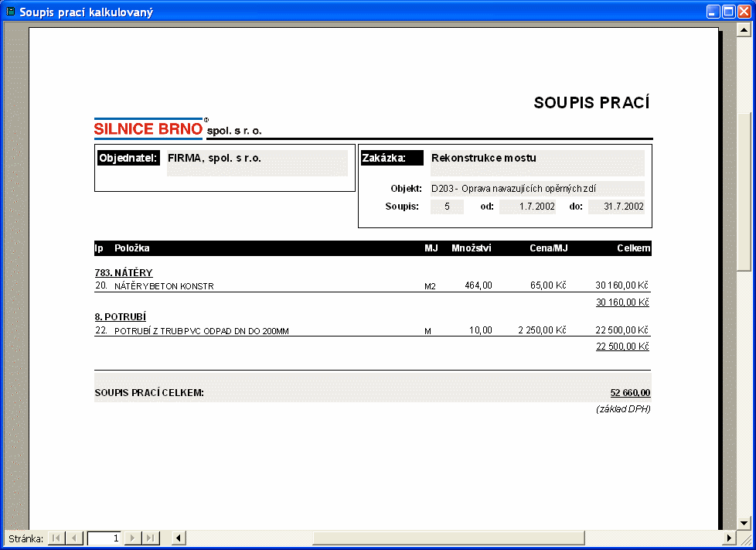756x550 pixels.
Task: Advance to the next report page
Action: click(x=133, y=538)
